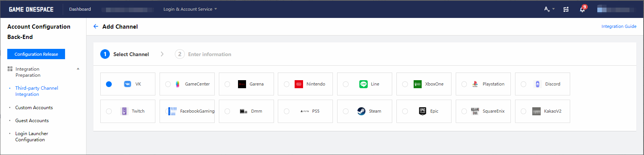Image resolution: width=644 pixels, height=155 pixels.
Task: Click the FacebookGaming logo icon
Action: tap(173, 111)
